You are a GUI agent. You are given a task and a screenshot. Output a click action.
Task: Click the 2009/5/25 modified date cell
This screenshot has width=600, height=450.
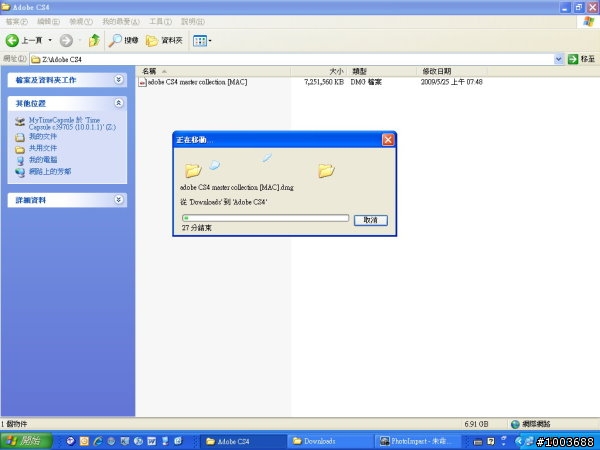[452, 82]
